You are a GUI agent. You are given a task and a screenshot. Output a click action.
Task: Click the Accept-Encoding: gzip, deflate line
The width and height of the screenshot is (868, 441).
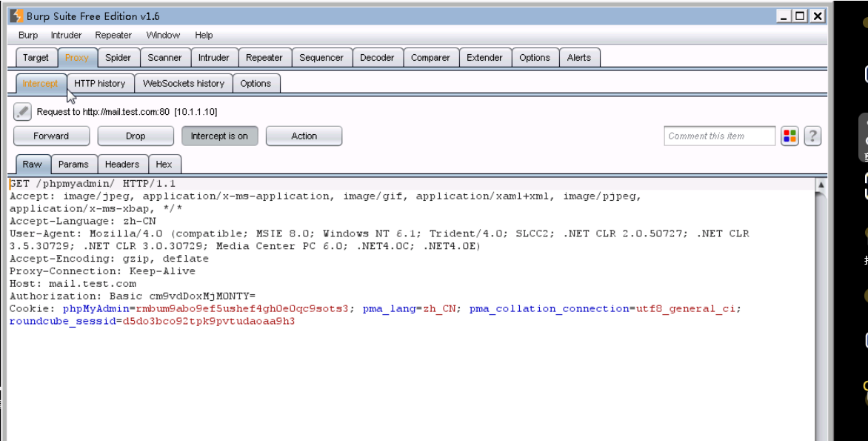click(109, 259)
